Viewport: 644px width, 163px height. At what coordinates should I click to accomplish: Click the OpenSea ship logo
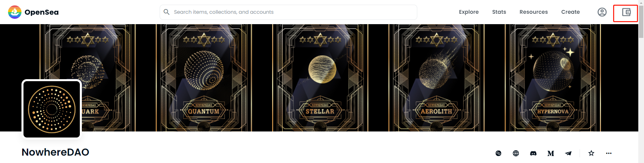click(x=15, y=12)
